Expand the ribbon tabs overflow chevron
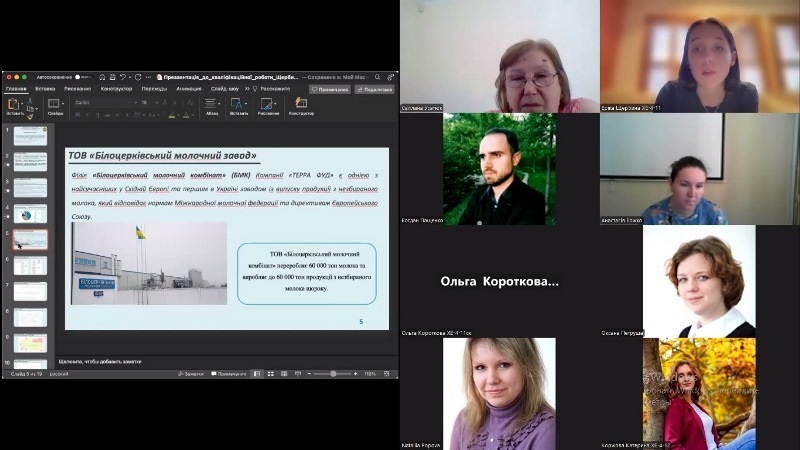The image size is (800, 450). (247, 89)
